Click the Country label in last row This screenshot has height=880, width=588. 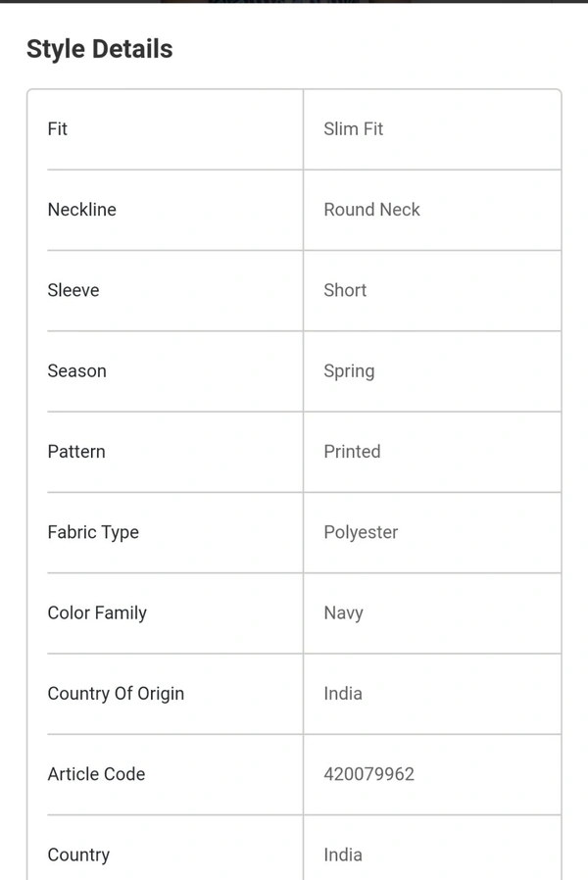coord(78,856)
